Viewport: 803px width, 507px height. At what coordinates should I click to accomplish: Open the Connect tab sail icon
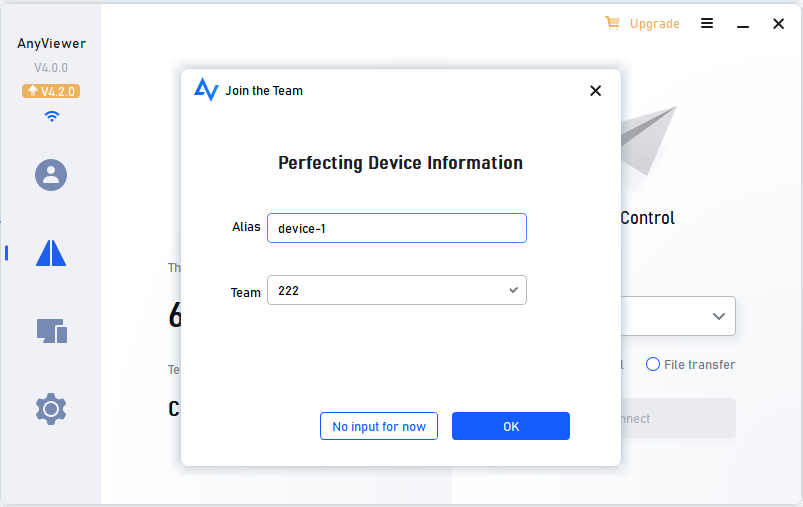(51, 253)
